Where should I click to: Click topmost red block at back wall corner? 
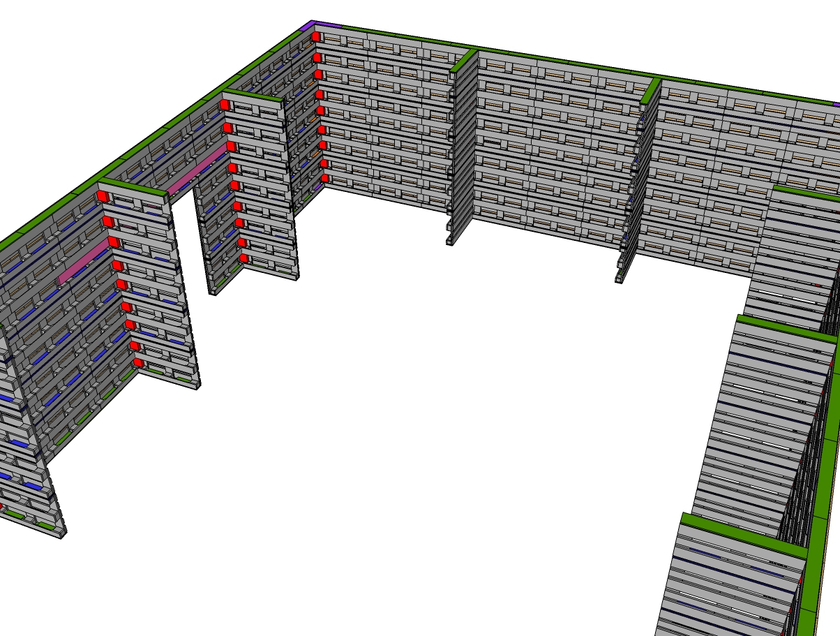tap(316, 36)
